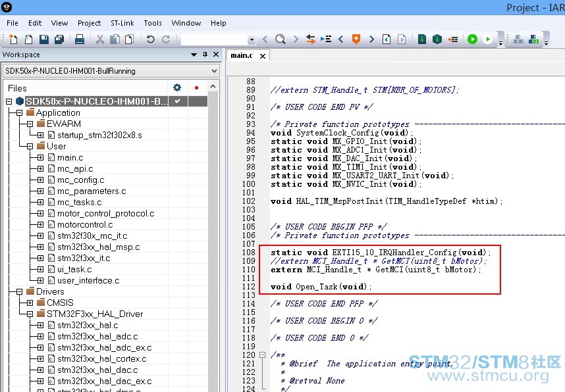The width and height of the screenshot is (565, 392).
Task: Find next match arrow
Action: (x=296, y=39)
